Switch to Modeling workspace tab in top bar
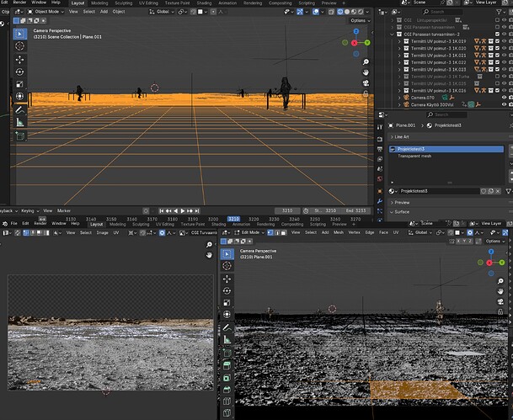The width and height of the screenshot is (513, 420). pyautogui.click(x=99, y=3)
